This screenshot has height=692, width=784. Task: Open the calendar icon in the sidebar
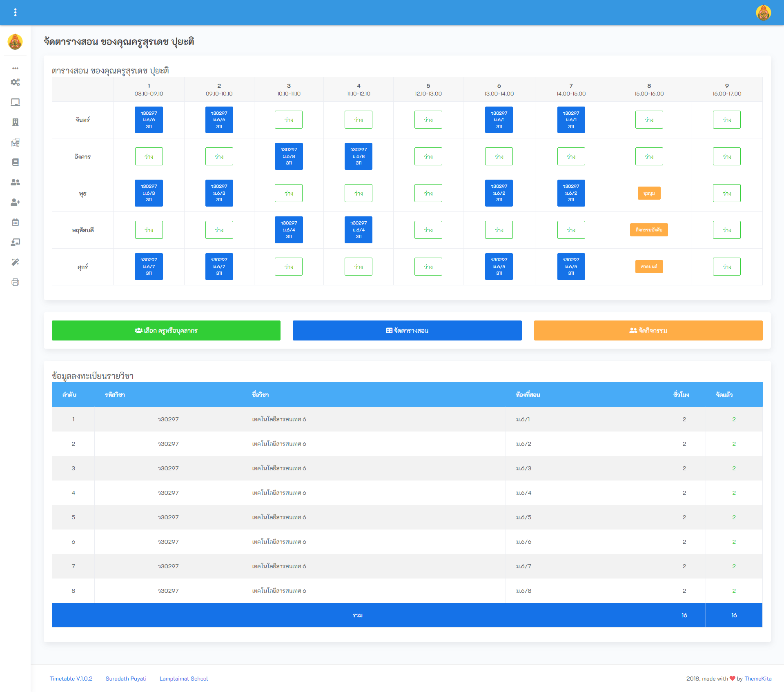point(16,222)
